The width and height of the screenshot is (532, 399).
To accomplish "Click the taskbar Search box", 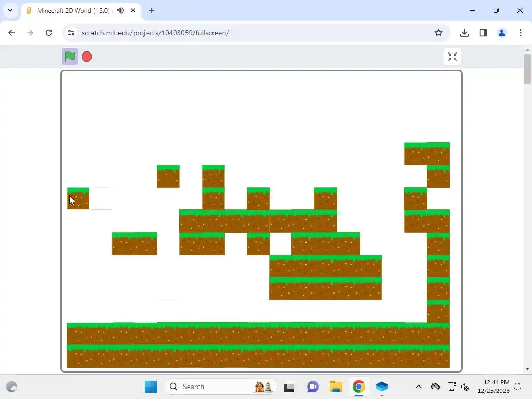I will pos(221,387).
